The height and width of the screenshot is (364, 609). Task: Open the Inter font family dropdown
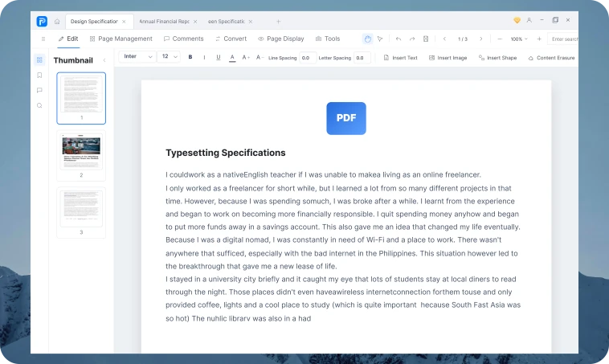point(137,57)
